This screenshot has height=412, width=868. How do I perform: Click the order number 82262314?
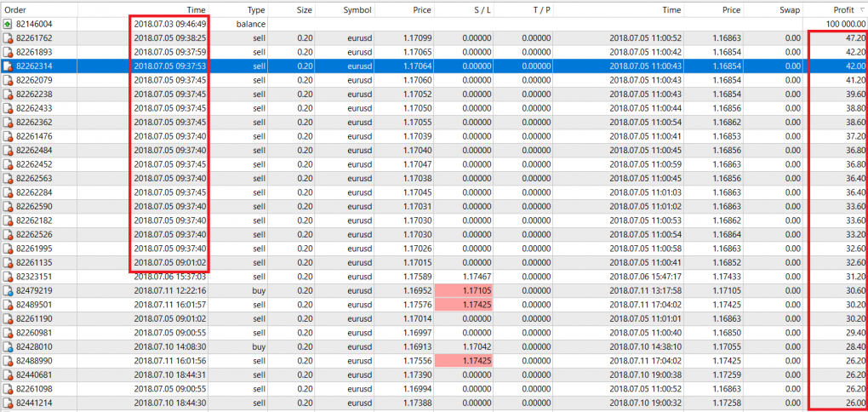[34, 66]
